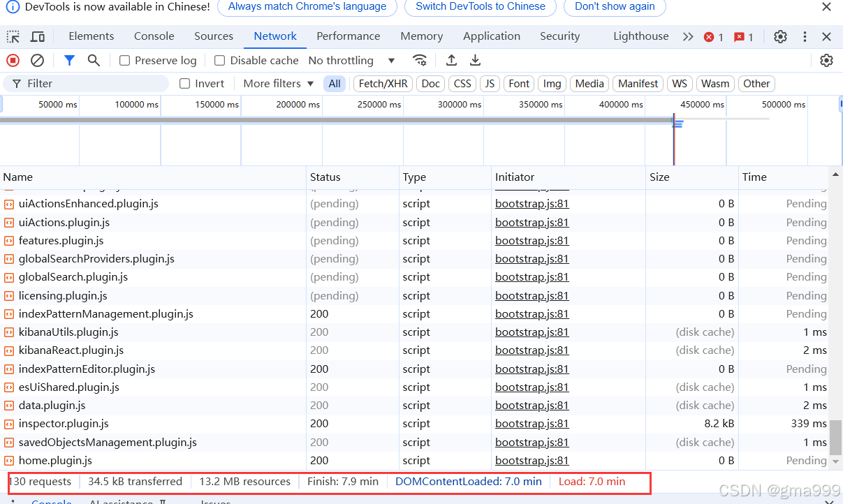The height and width of the screenshot is (504, 843).
Task: Open Network panel settings gear
Action: tap(826, 61)
